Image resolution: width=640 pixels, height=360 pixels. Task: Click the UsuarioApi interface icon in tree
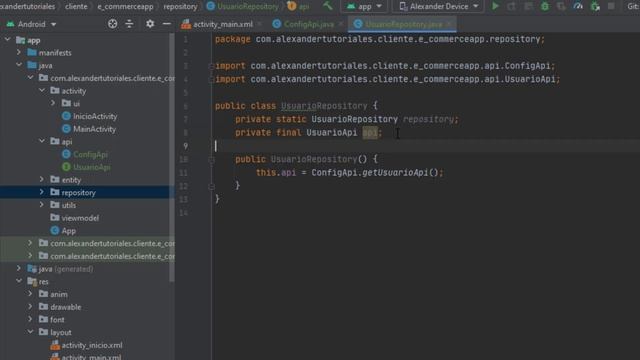(x=66, y=167)
